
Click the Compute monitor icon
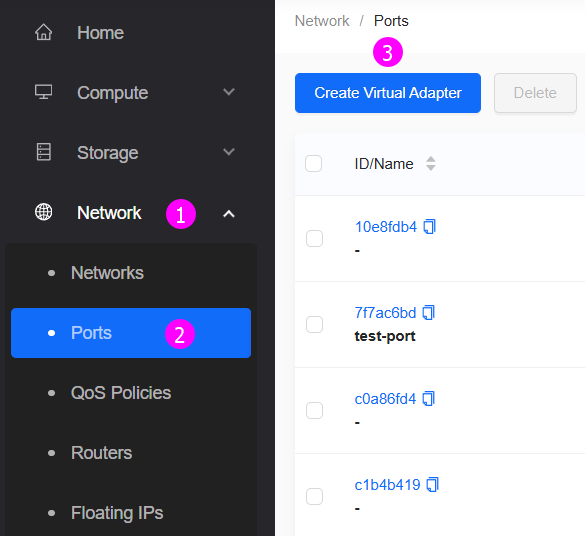pyautogui.click(x=44, y=92)
